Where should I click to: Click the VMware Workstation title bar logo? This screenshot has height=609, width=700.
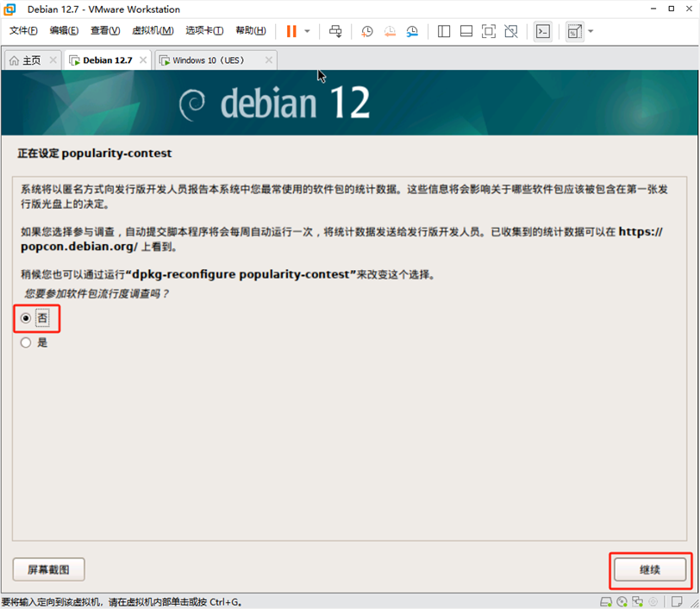9,9
